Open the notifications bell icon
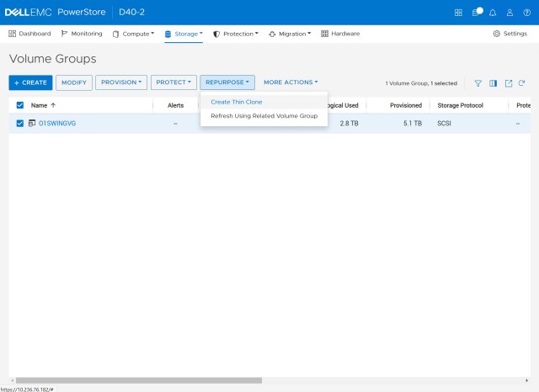Image resolution: width=539 pixels, height=392 pixels. (493, 13)
